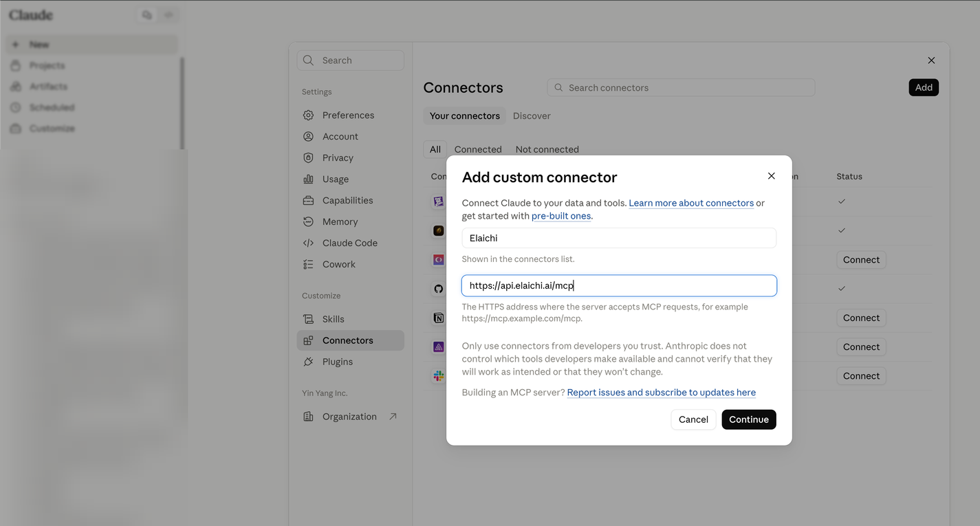Click Connect in the Slack row
The image size is (980, 526).
tap(861, 376)
